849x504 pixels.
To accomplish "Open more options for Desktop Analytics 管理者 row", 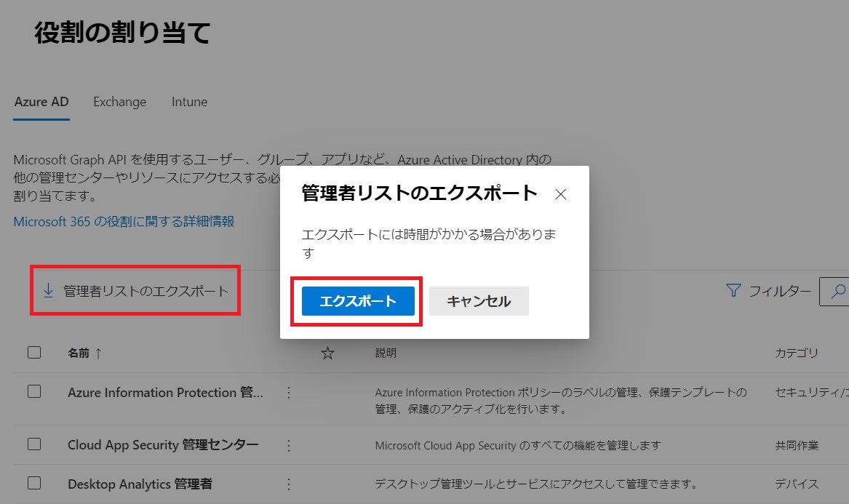I will (x=289, y=484).
